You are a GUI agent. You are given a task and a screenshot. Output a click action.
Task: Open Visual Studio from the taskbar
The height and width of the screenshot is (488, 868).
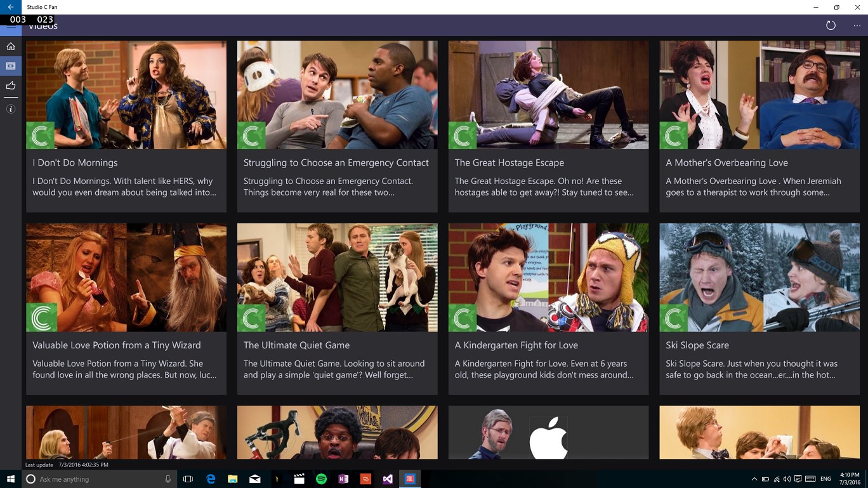tap(388, 479)
